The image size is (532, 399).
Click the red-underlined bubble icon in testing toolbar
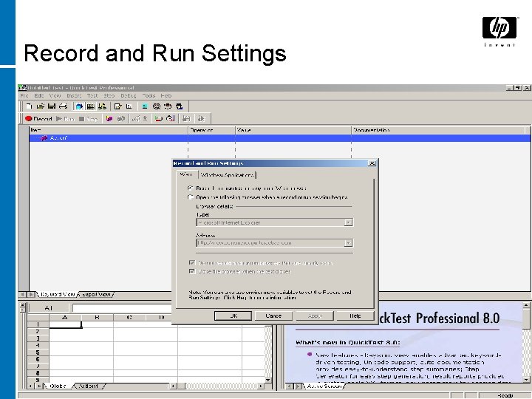(159, 118)
